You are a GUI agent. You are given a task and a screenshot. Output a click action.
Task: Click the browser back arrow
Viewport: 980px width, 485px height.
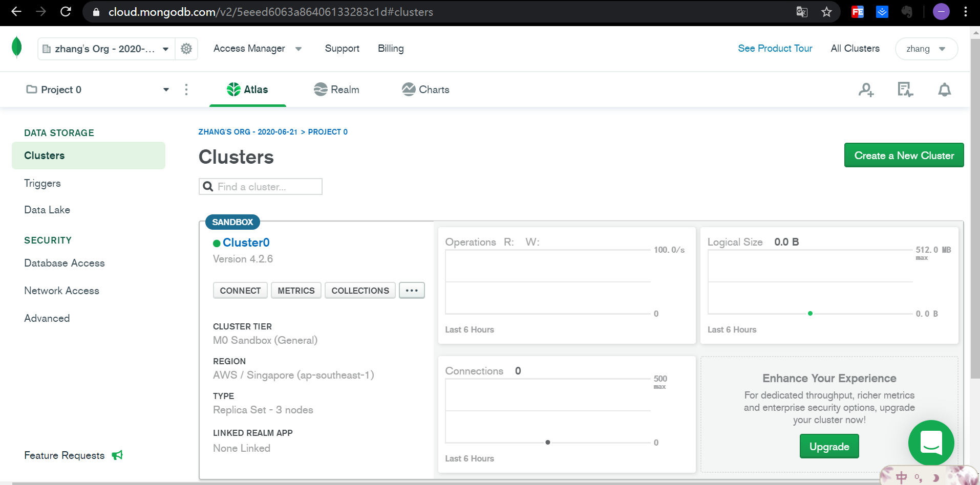pos(16,12)
